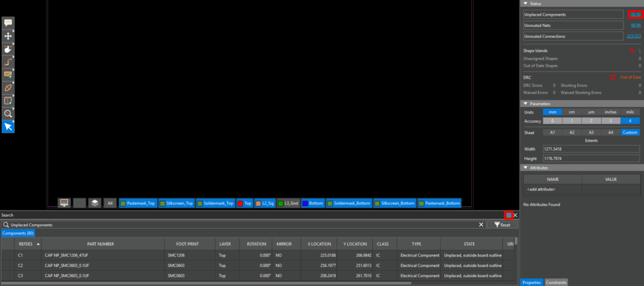Image resolution: width=644 pixels, height=286 pixels.
Task: Reset the search filter
Action: click(x=502, y=225)
